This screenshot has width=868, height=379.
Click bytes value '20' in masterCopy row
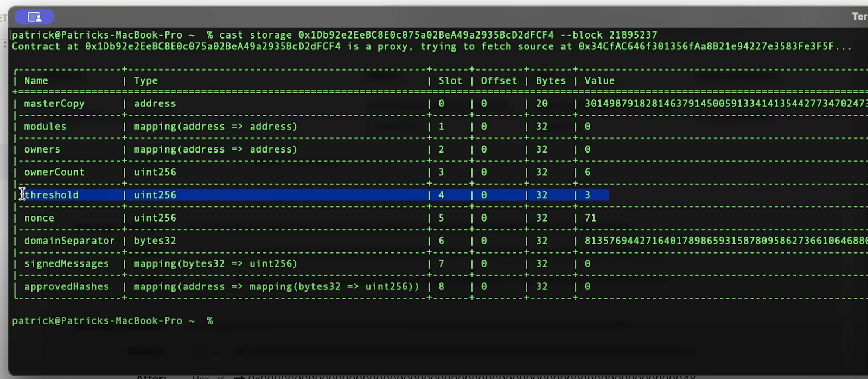pos(542,104)
